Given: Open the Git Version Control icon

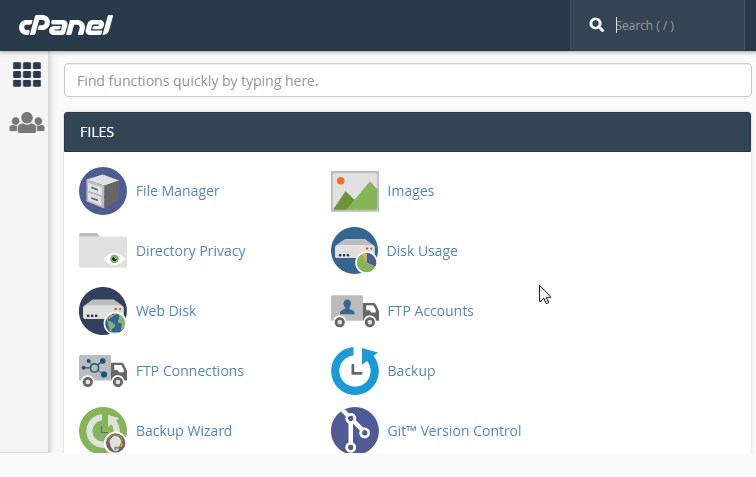Looking at the screenshot, I should tap(355, 430).
